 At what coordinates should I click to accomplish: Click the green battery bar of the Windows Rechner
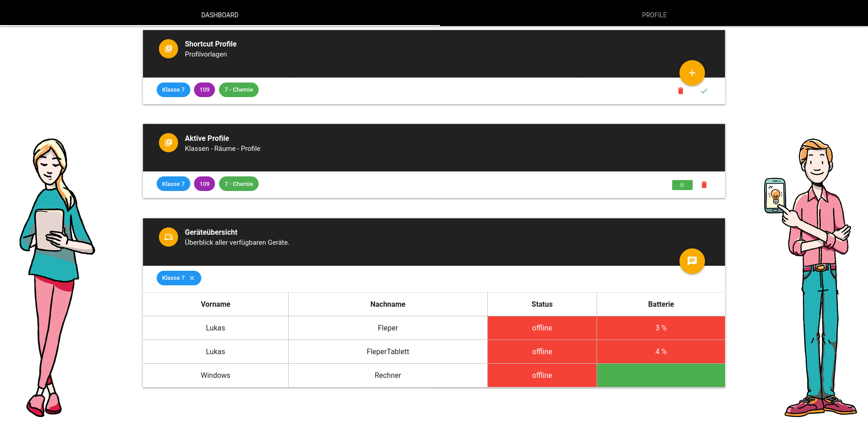[660, 375]
